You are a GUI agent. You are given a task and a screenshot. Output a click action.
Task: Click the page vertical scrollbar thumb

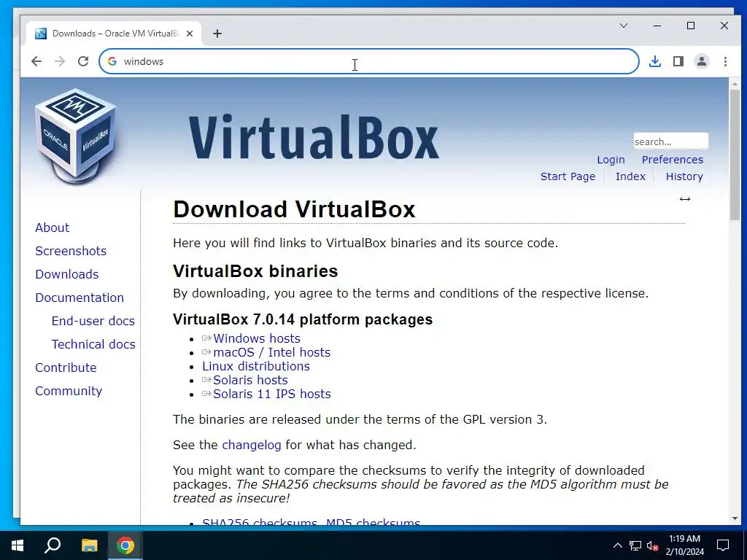735,154
